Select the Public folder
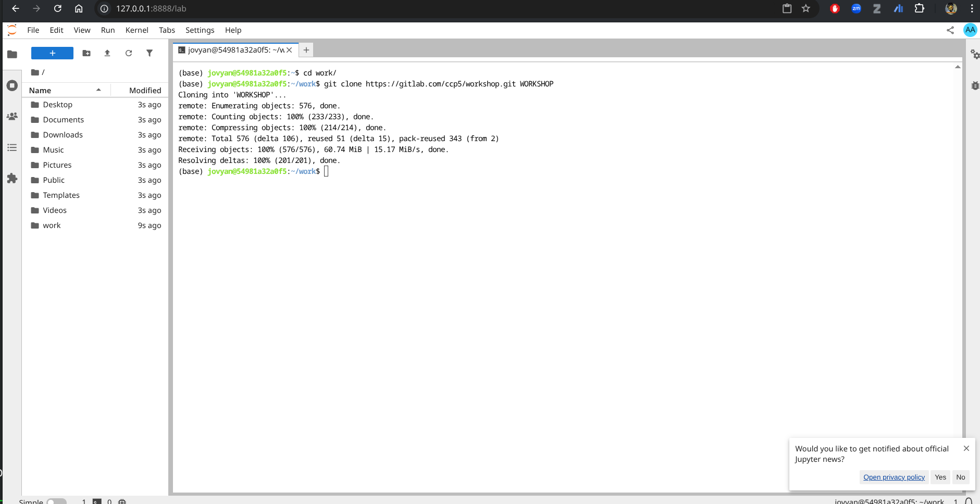The image size is (980, 504). (x=95, y=180)
